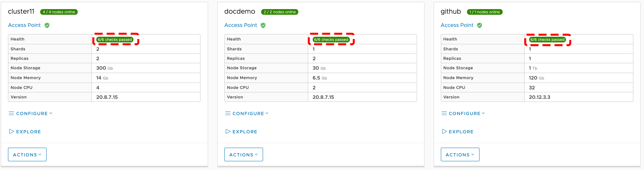Open the github Access Point link

(457, 25)
